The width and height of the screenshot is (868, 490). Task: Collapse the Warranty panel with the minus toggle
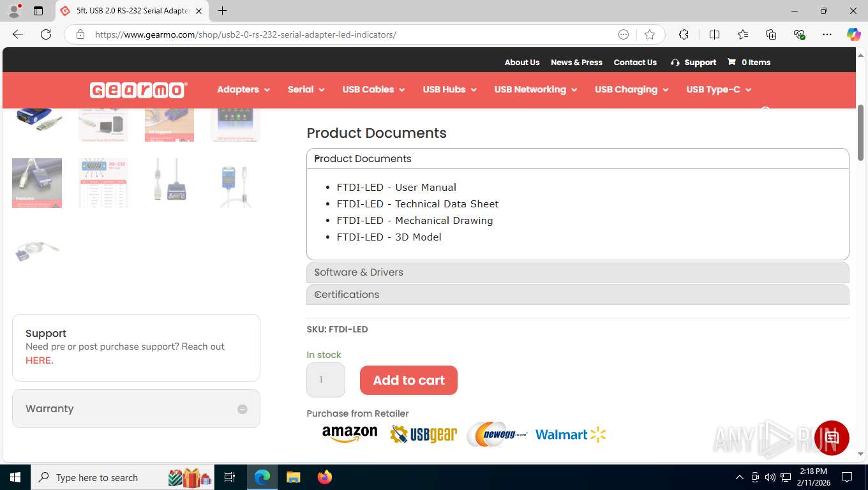[x=243, y=409]
